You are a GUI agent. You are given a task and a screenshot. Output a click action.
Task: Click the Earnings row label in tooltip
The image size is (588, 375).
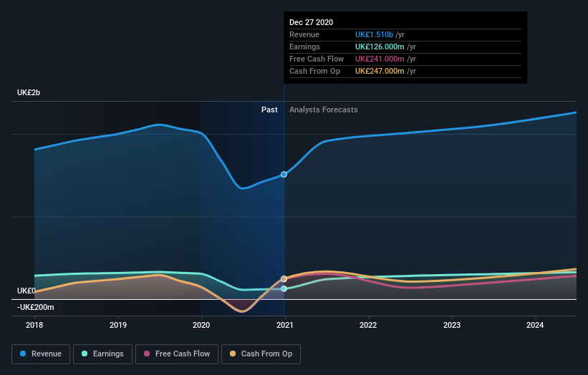click(x=305, y=47)
